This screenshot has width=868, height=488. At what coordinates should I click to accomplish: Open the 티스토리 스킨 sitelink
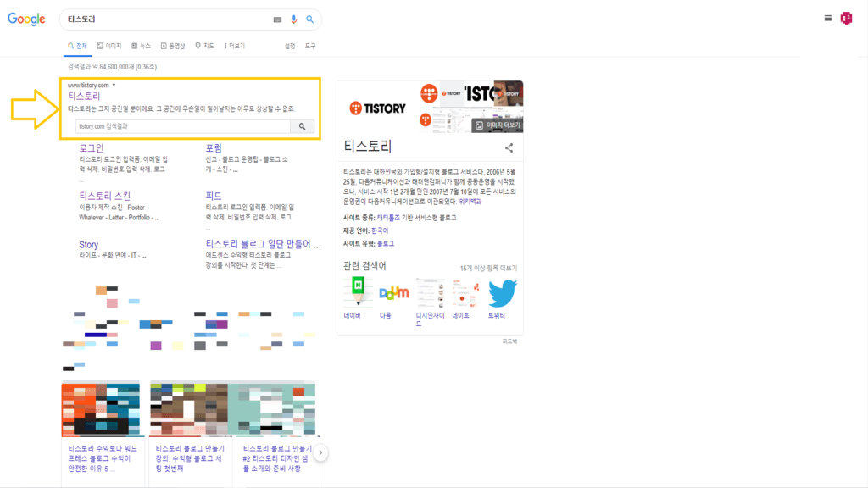click(104, 196)
